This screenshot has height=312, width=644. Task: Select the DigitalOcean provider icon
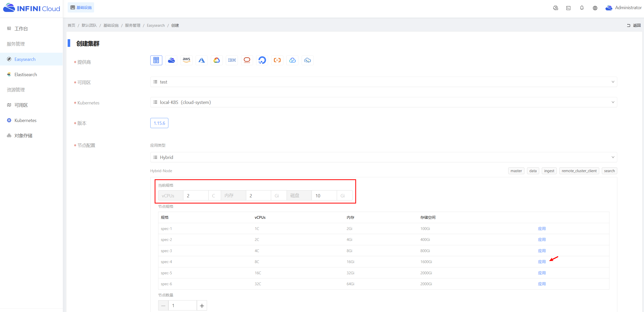(262, 60)
